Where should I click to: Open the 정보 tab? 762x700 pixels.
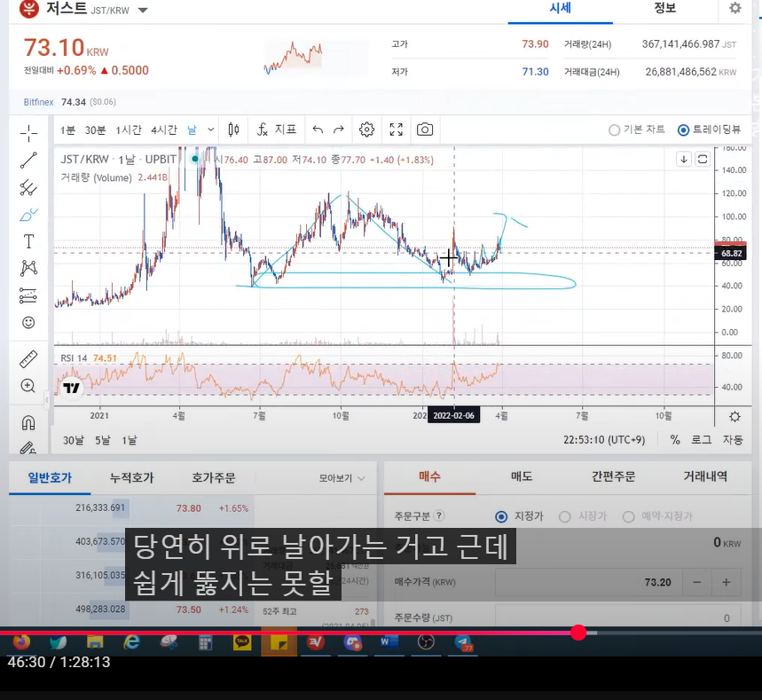pos(664,8)
